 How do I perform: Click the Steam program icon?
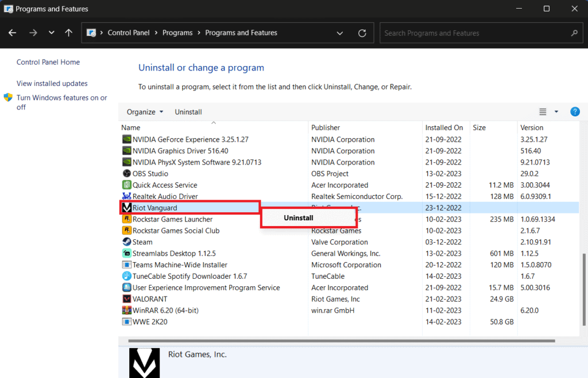[x=127, y=242]
